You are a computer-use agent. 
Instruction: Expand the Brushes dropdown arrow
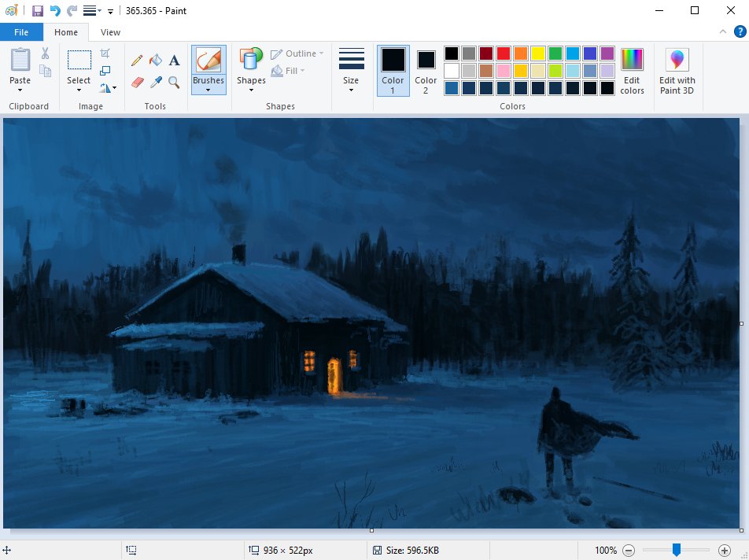(208, 90)
